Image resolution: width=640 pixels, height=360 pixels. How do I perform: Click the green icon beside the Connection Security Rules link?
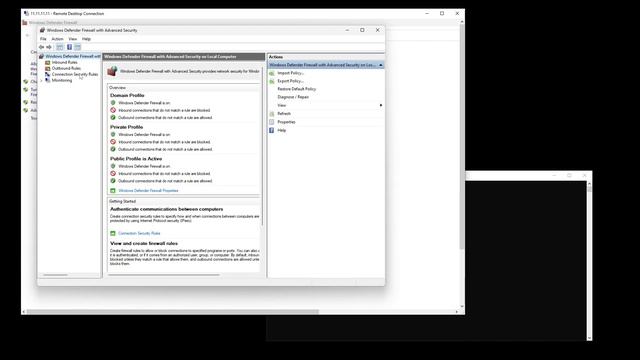point(113,233)
